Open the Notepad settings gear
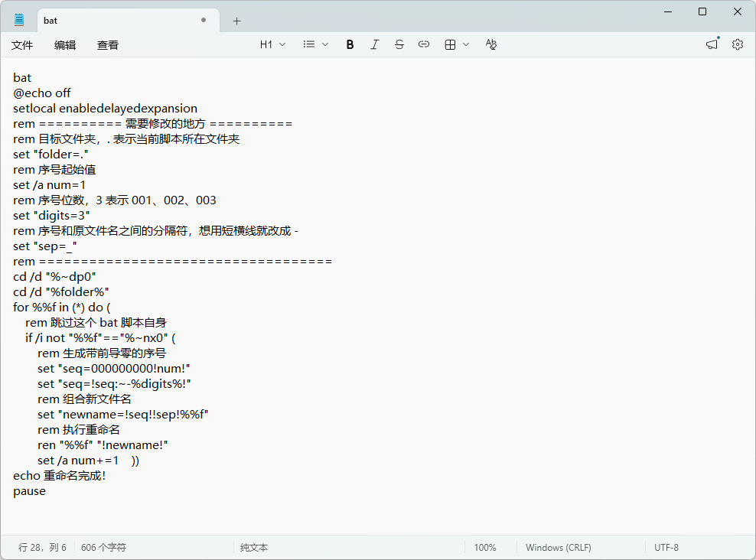Viewport: 756px width, 560px height. pyautogui.click(x=737, y=45)
